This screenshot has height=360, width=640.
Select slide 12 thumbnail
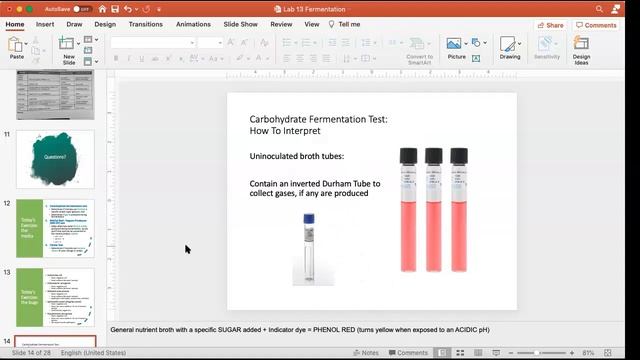(x=55, y=229)
